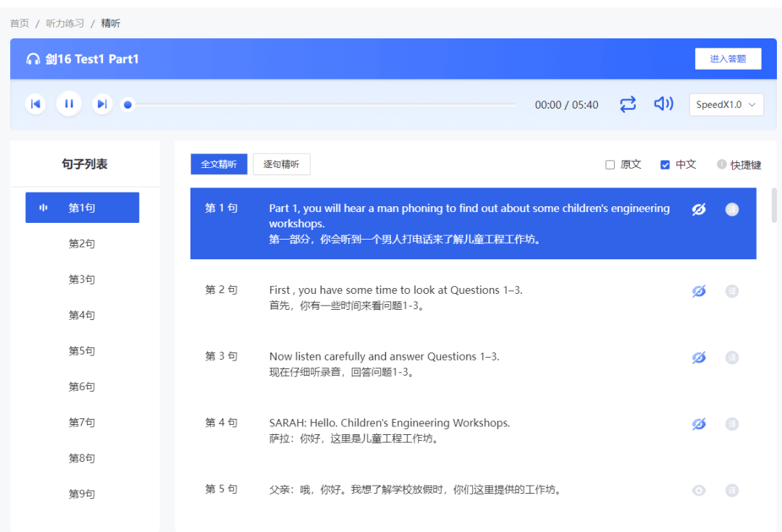Viewport: 782px width, 532px height.
Task: Click the 进入答题 button
Action: pyautogui.click(x=728, y=59)
